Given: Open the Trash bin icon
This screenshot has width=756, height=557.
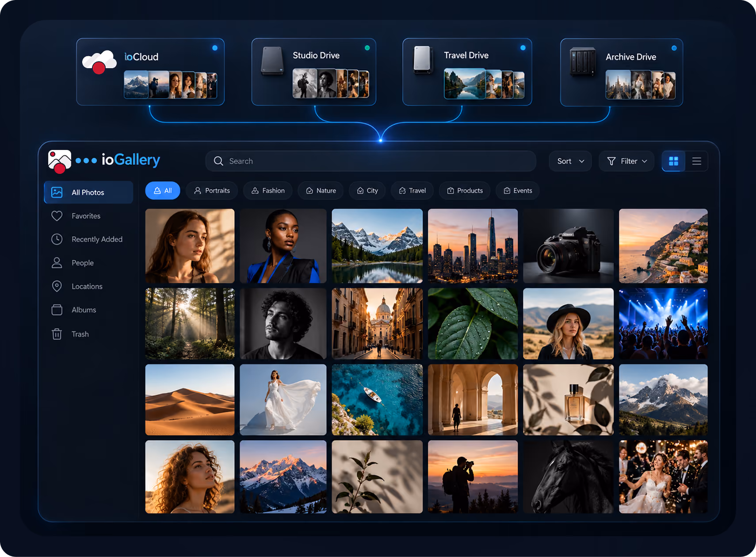Looking at the screenshot, I should 57,334.
